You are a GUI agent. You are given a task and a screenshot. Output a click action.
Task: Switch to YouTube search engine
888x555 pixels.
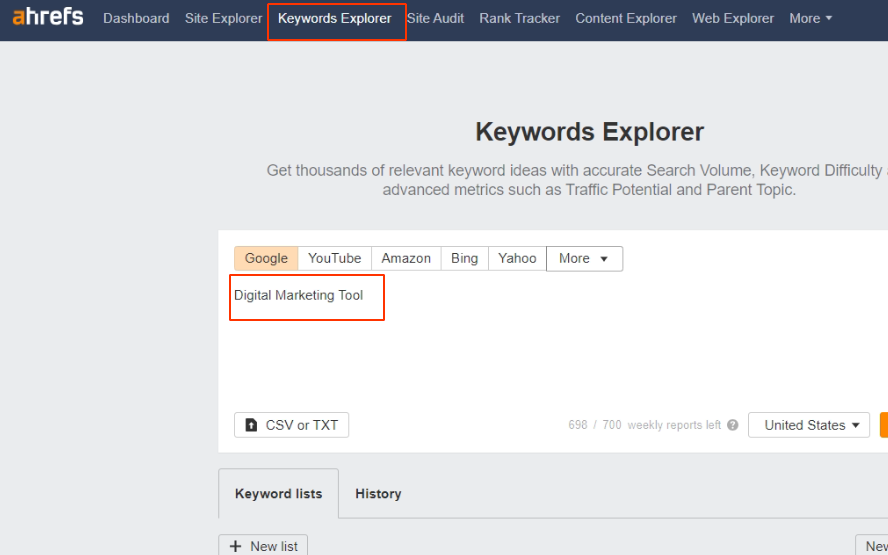pos(335,258)
